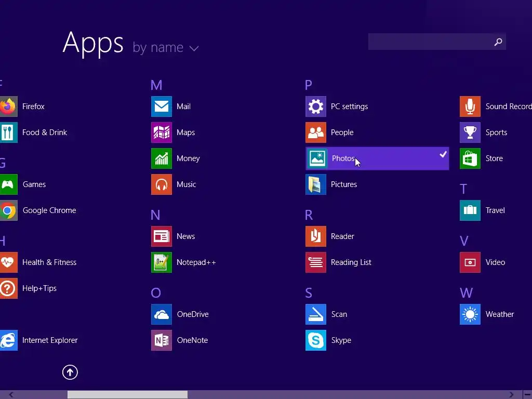Click the V group letter header
The height and width of the screenshot is (399, 532).
tap(464, 241)
